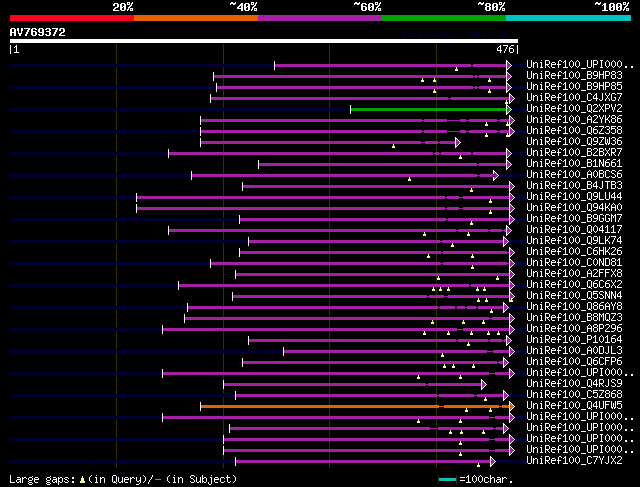Screen dimensions: 640x487
Task: Select the UniRef100_Q04117 label
Action: click(574, 230)
